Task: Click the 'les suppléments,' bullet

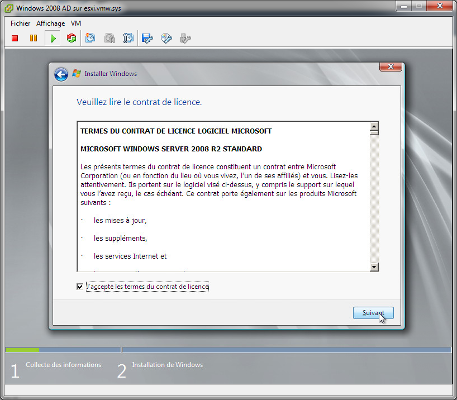Action: point(120,238)
